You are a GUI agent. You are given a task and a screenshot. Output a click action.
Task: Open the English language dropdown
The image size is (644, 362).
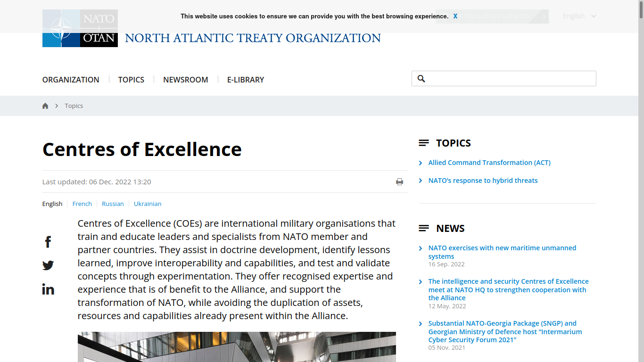[579, 16]
